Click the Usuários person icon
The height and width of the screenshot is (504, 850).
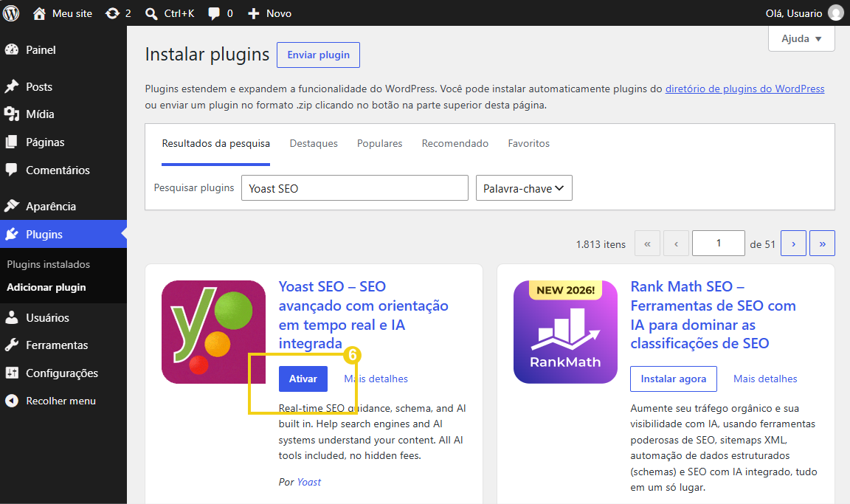(x=11, y=317)
